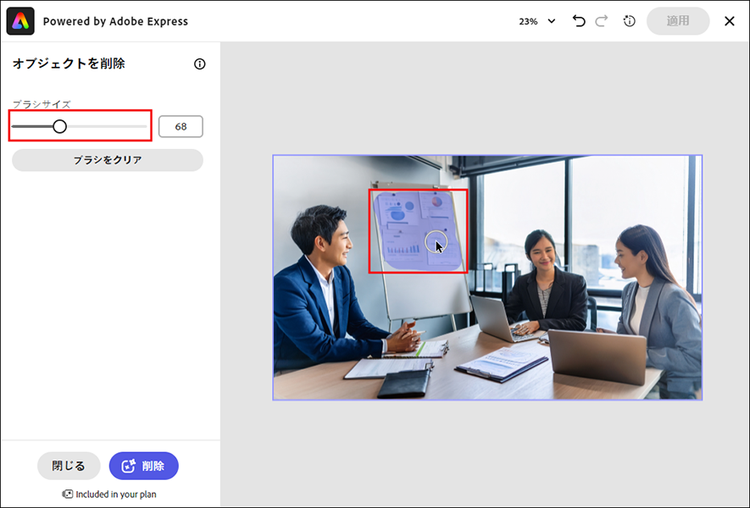This screenshot has height=508, width=750.
Task: Close the Adobe Express editor with X
Action: (x=729, y=21)
